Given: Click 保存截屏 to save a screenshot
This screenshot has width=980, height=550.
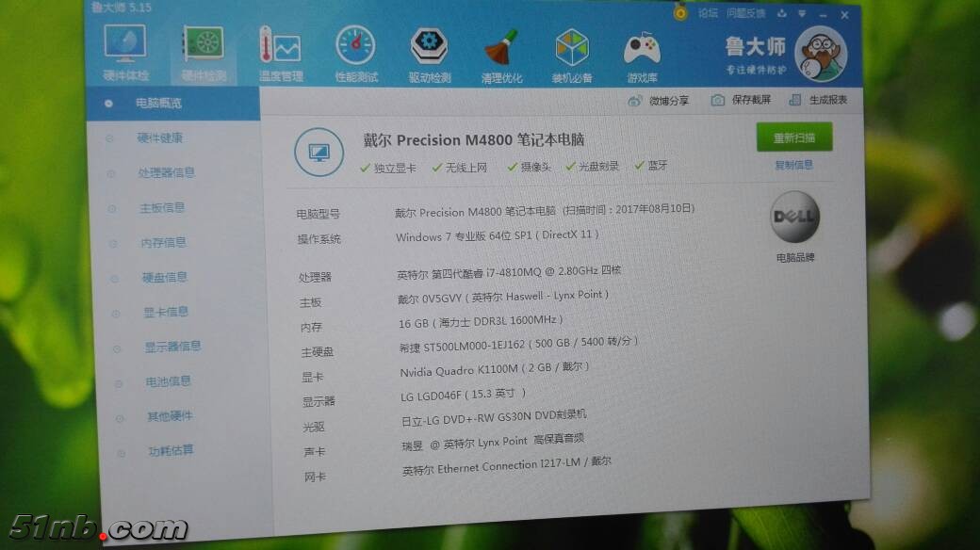Looking at the screenshot, I should click(742, 100).
